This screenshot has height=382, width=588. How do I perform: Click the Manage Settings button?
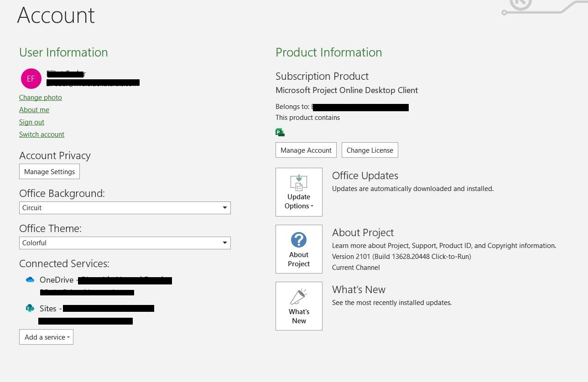click(50, 171)
